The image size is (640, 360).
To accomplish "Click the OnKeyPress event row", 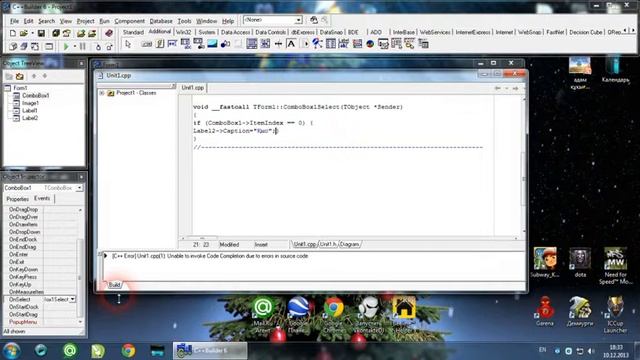I will 40,277.
